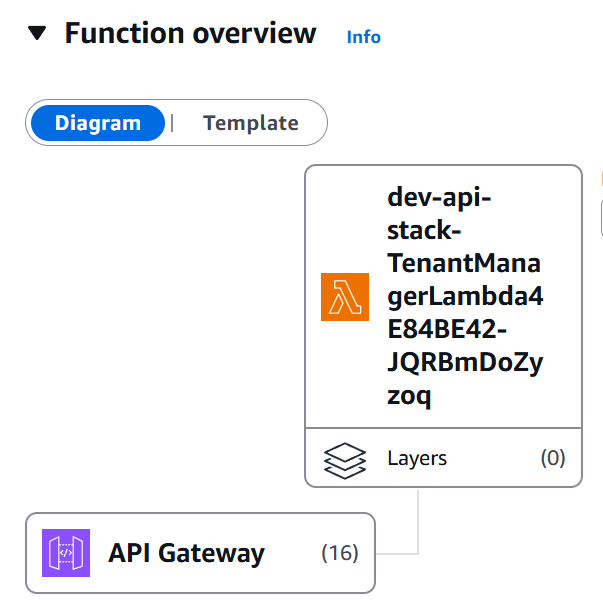
Task: Click the Layers count (0)
Action: 553,458
